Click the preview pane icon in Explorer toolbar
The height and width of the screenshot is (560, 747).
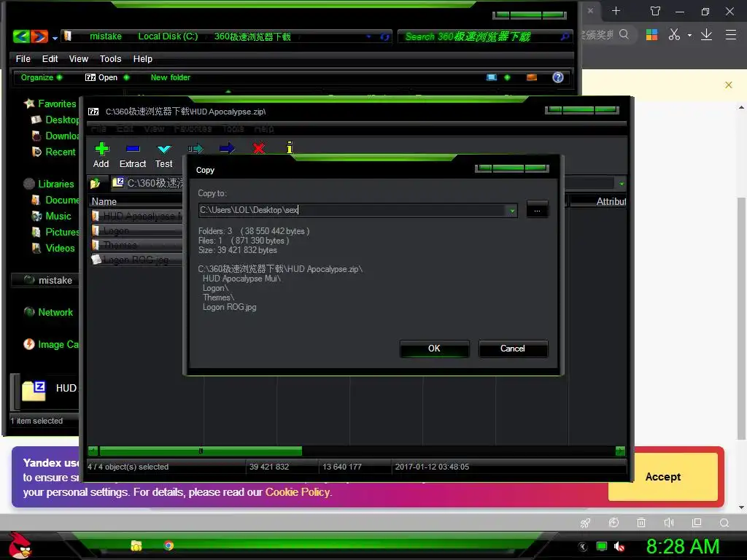coord(532,77)
